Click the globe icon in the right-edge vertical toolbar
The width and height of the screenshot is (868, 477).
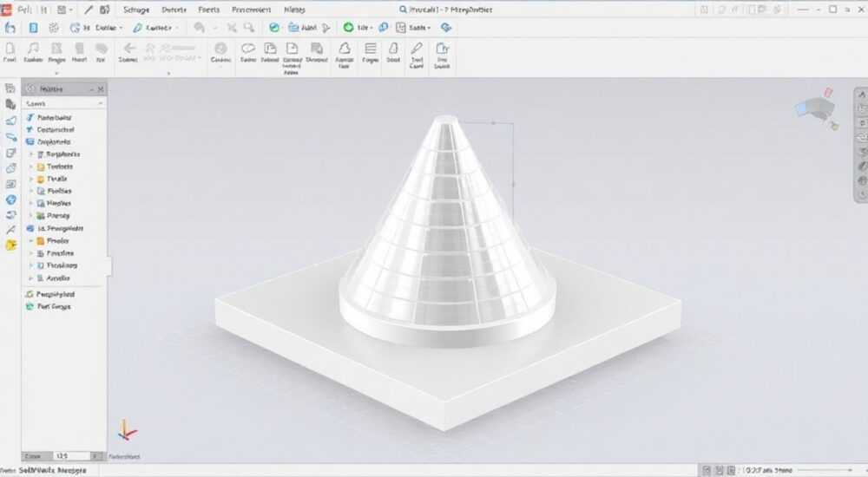(x=862, y=180)
